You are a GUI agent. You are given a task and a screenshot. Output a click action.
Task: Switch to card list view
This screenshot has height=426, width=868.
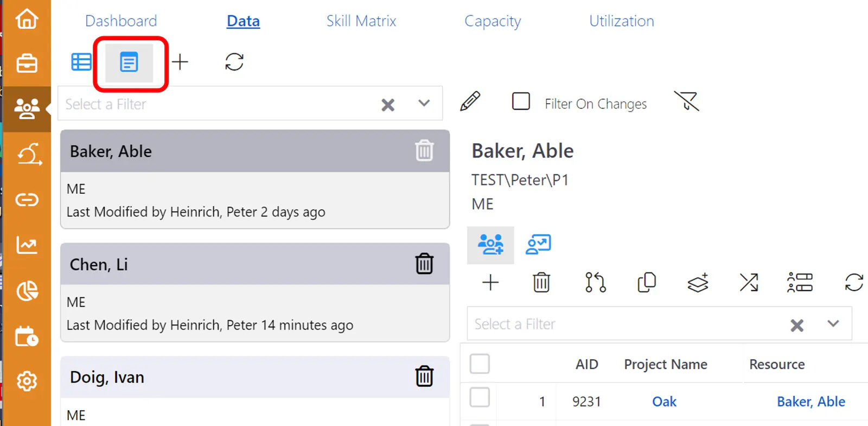coord(129,62)
